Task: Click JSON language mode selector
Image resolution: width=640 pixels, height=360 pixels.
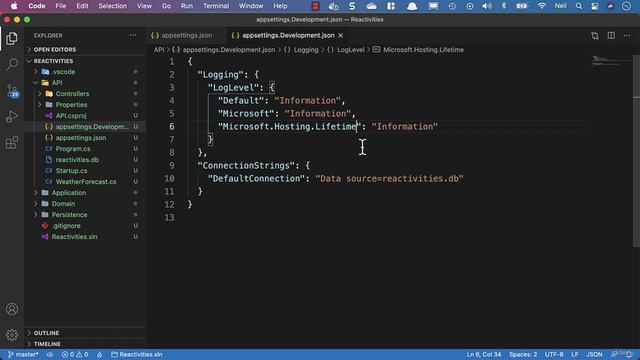Action: pos(594,354)
